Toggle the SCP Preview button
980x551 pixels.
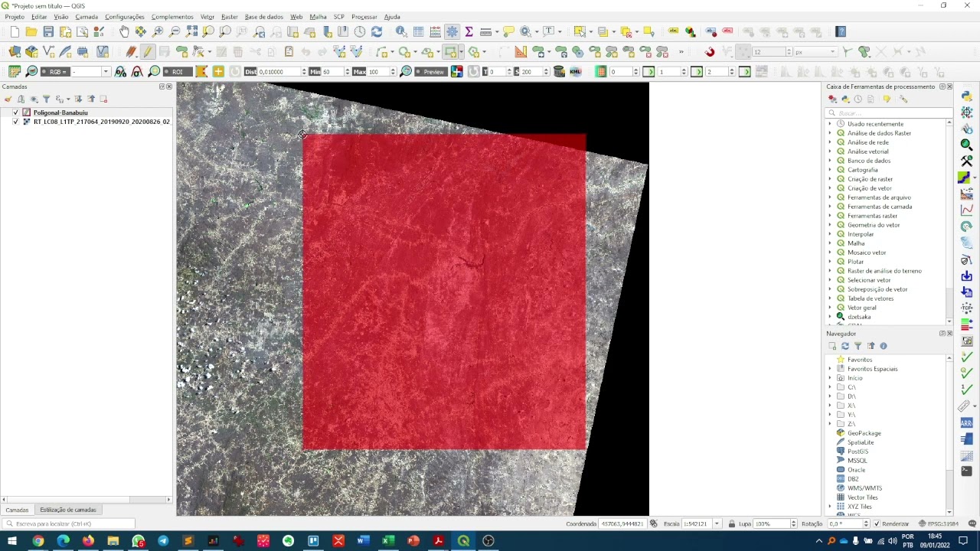click(431, 71)
